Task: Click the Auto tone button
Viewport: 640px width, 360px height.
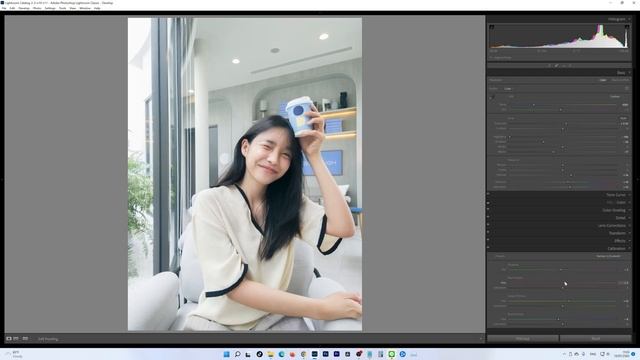Action: tap(623, 118)
